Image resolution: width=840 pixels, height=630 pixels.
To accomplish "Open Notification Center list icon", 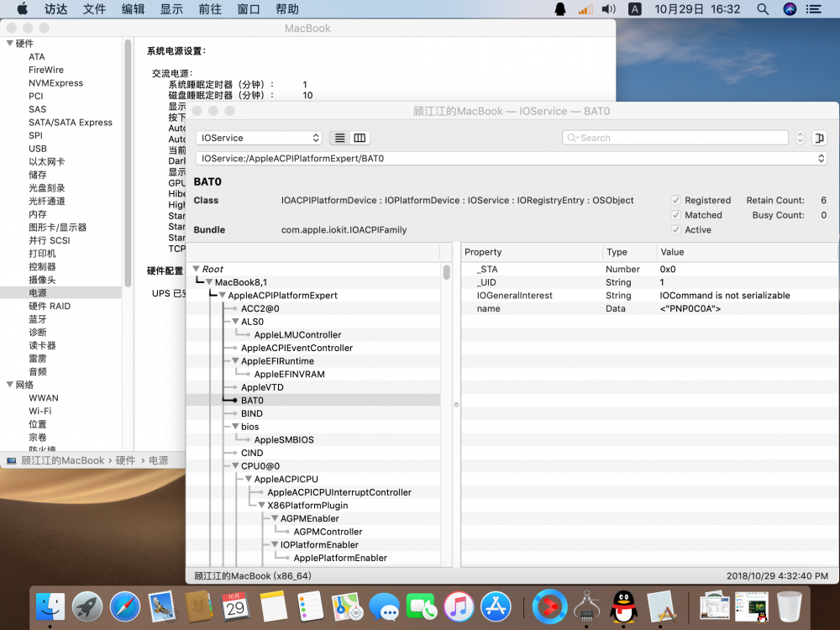I will coord(814,9).
